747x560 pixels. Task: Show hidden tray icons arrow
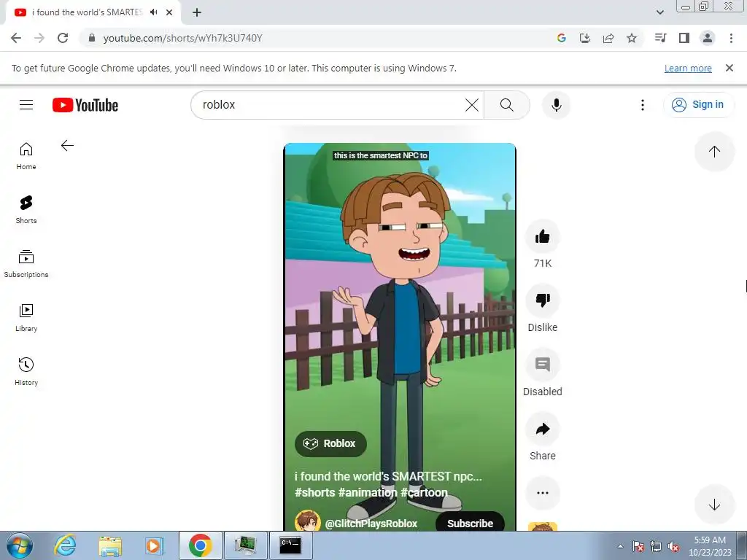tap(620, 546)
